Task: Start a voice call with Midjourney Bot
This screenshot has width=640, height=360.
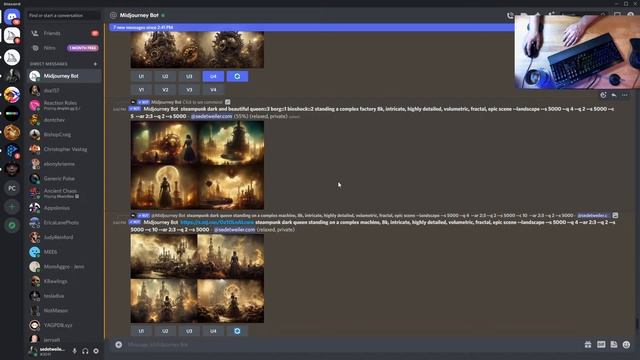Action: pyautogui.click(x=510, y=16)
